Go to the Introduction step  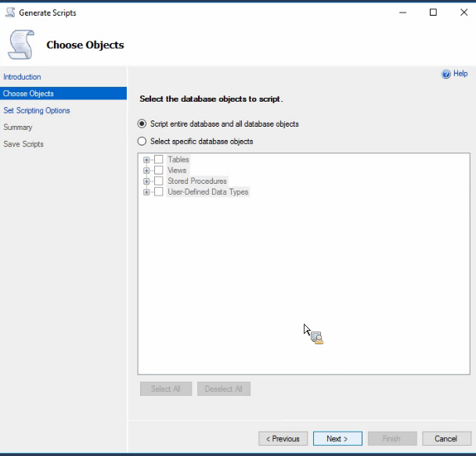[22, 77]
